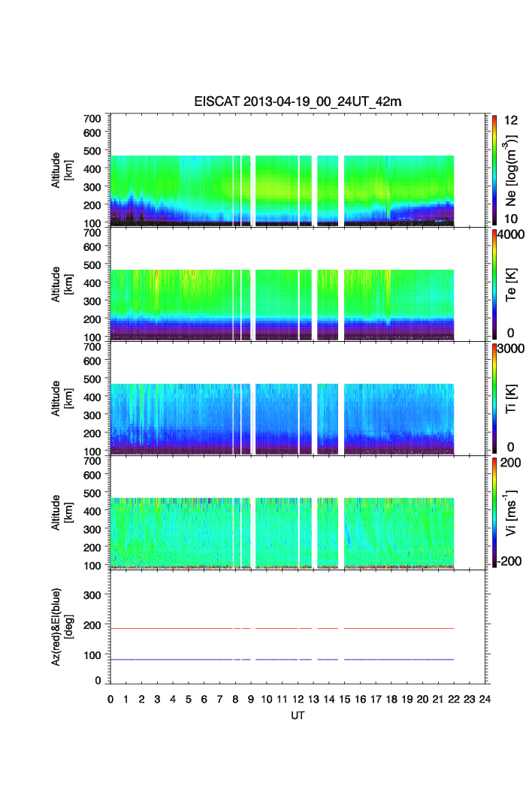Viewport: 532px width, 798px height.
Task: Click the 500 altitude tick of Ti panel
Action: pyautogui.click(x=92, y=379)
